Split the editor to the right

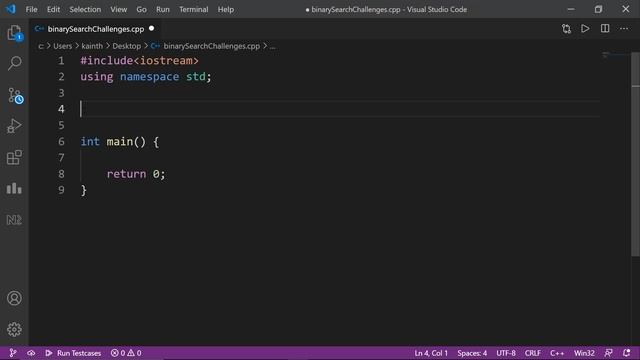tap(605, 29)
